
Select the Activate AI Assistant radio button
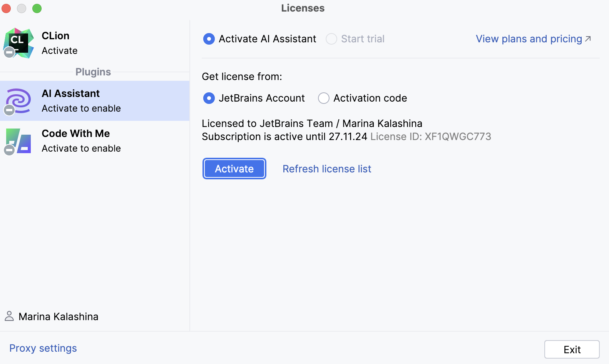pos(209,39)
